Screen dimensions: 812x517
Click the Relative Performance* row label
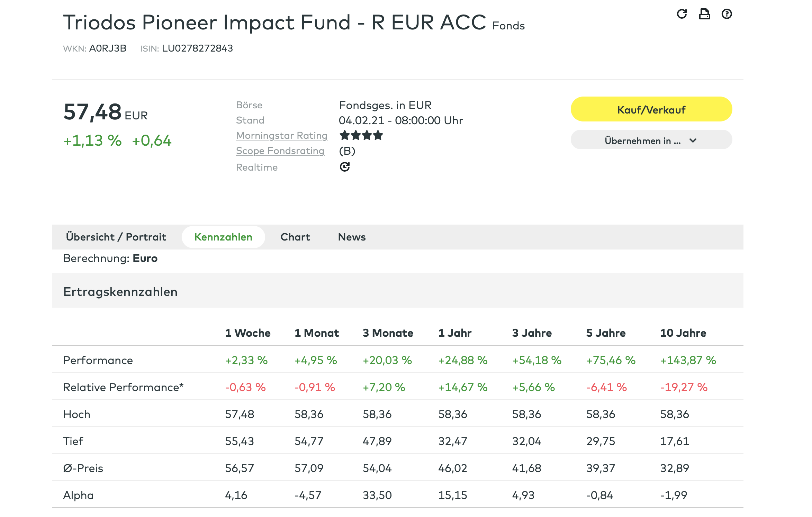(123, 387)
